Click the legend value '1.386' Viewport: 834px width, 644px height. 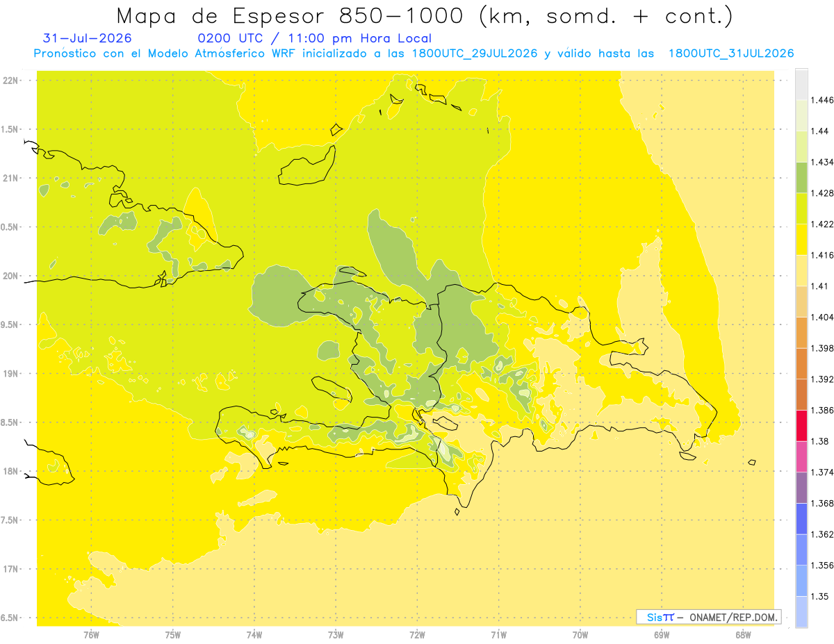tap(822, 411)
